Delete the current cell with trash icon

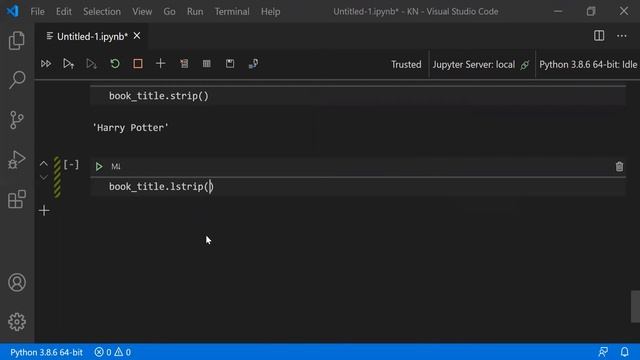tap(619, 167)
